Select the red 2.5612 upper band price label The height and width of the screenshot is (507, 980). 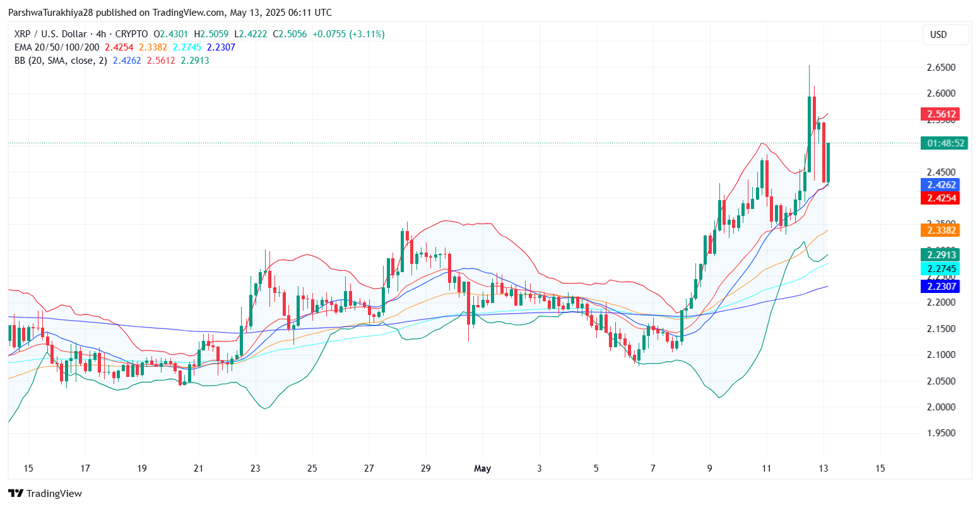[x=940, y=114]
